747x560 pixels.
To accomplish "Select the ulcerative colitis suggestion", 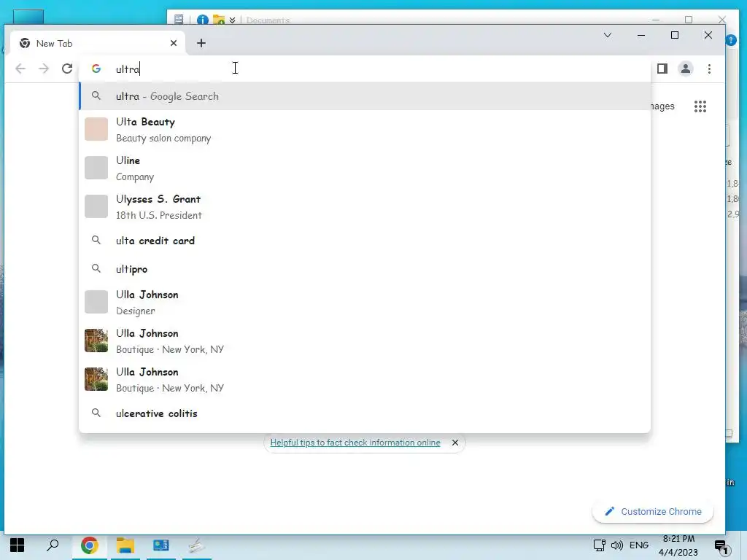I will click(365, 413).
